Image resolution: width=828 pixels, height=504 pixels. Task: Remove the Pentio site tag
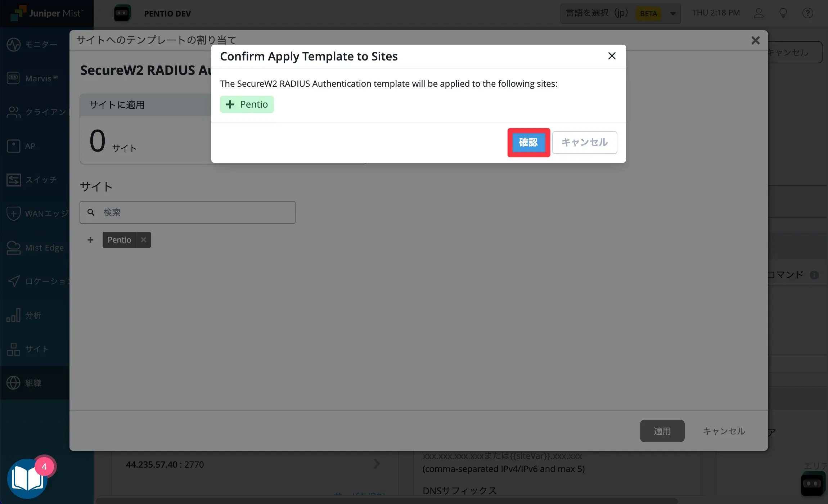click(x=143, y=240)
